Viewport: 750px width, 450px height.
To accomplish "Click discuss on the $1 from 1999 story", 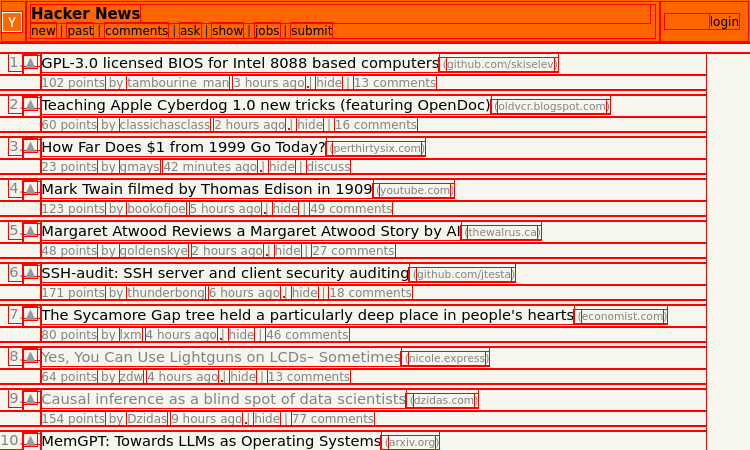I will 328,167.
